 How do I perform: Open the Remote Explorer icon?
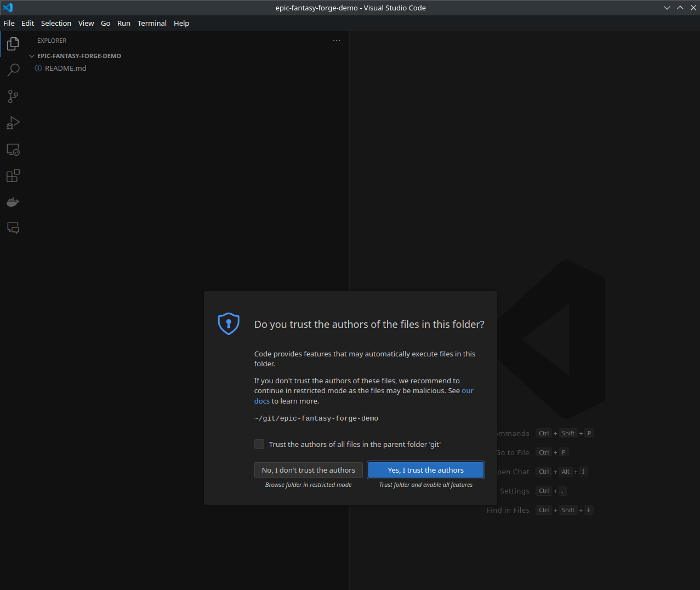(x=13, y=149)
